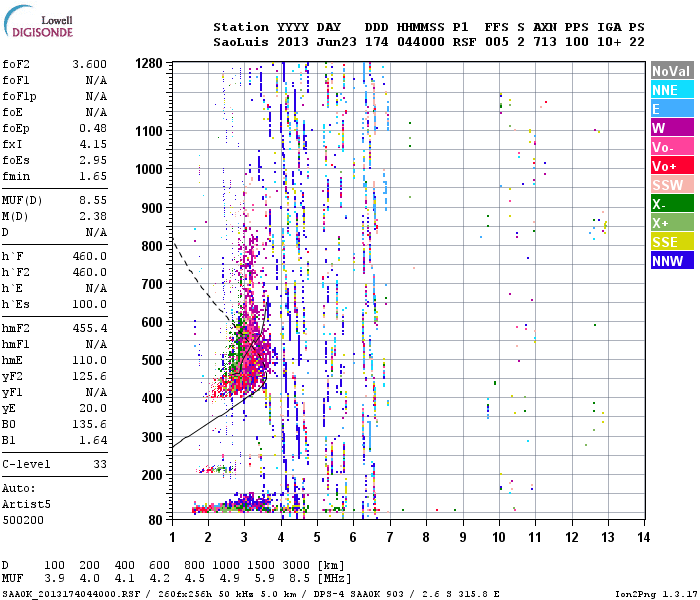Click the h`F value 460.0

tap(90, 256)
